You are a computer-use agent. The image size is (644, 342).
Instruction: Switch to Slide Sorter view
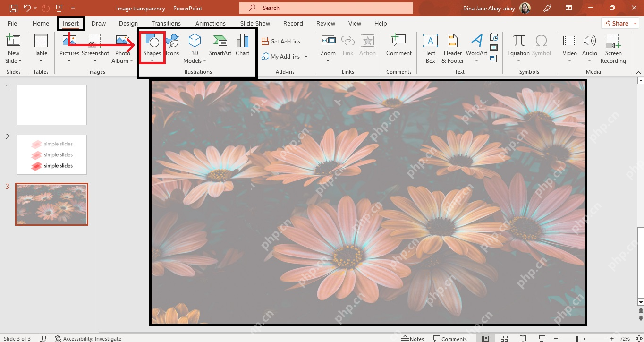click(x=504, y=339)
